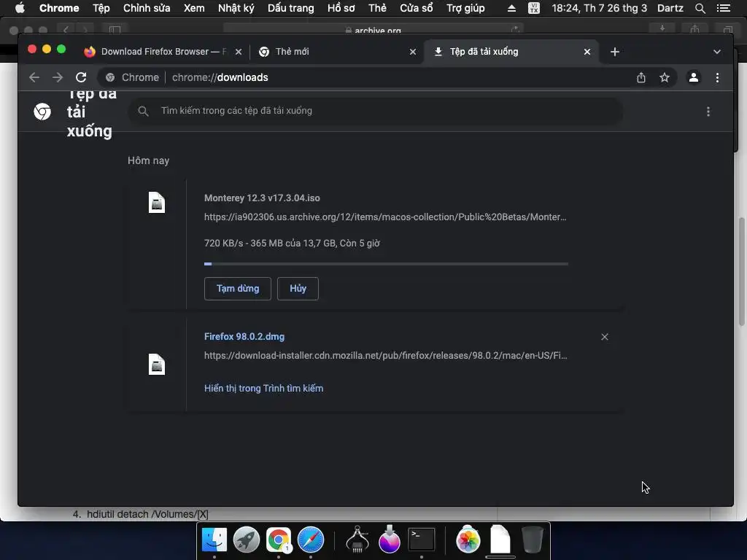747x560 pixels.
Task: Focus the search downloads field
Action: (376, 111)
